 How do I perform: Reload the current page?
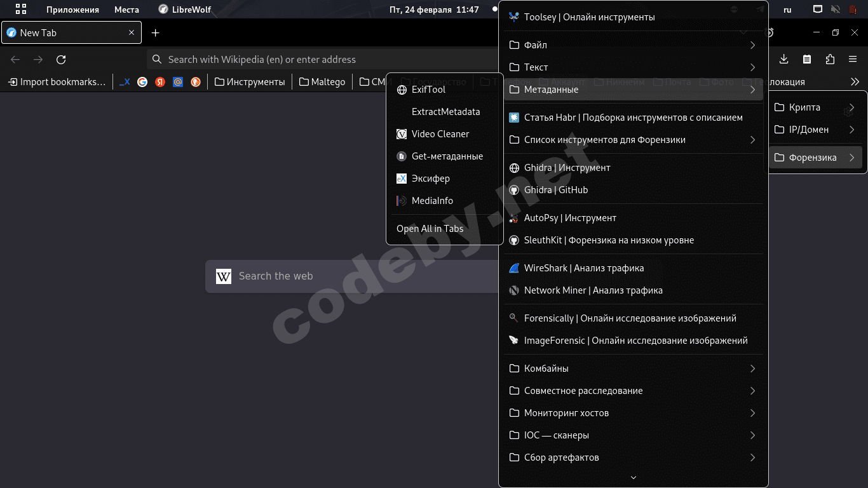coord(61,59)
